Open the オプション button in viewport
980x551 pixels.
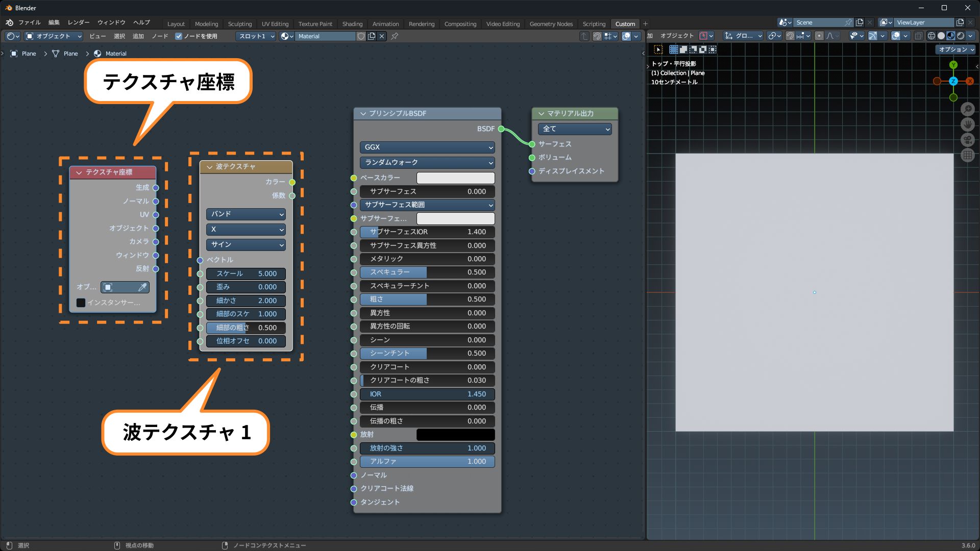click(x=955, y=49)
